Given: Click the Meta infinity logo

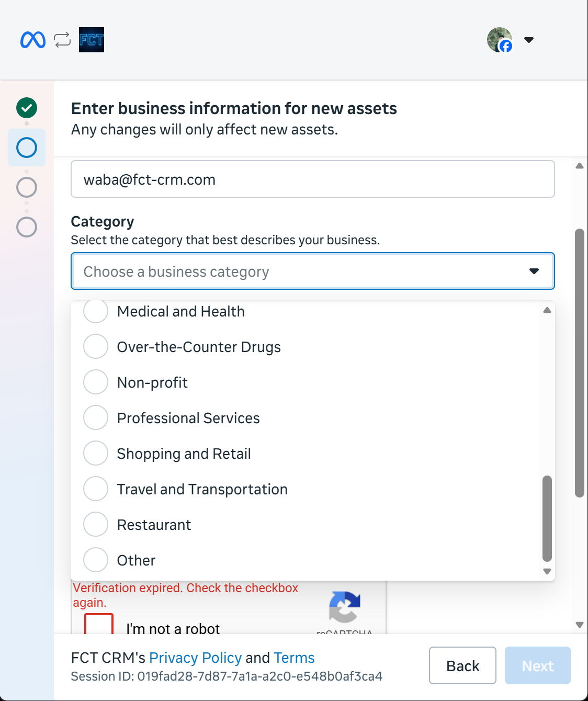Looking at the screenshot, I should (x=33, y=40).
